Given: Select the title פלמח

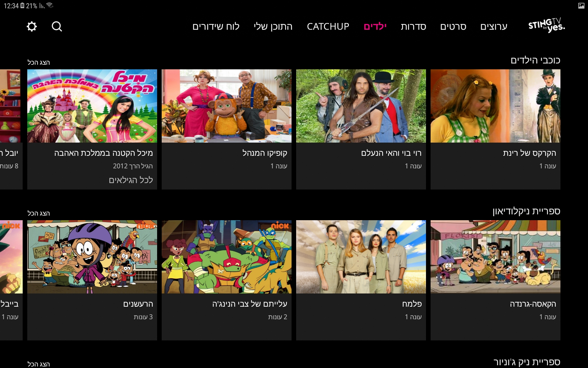Looking at the screenshot, I should pos(412,304).
